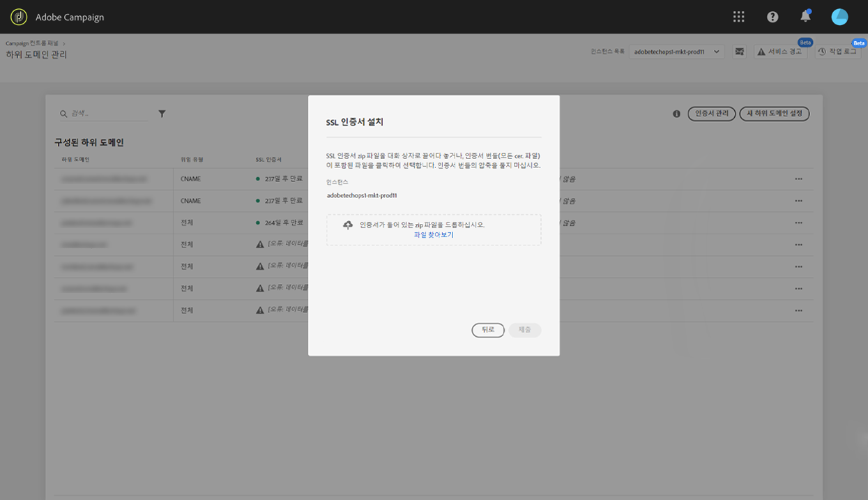Click the envelope icon beside instance list
The height and width of the screenshot is (500, 868).
[740, 52]
